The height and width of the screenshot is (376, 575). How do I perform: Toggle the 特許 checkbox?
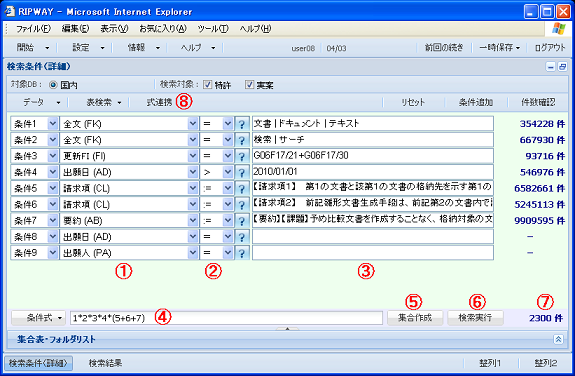(208, 85)
